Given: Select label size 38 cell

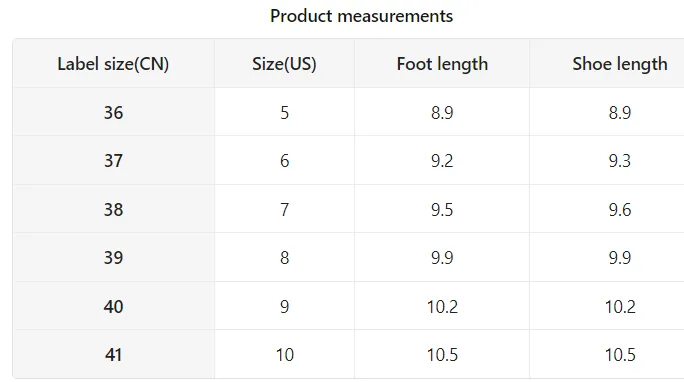Looking at the screenshot, I should (113, 209).
